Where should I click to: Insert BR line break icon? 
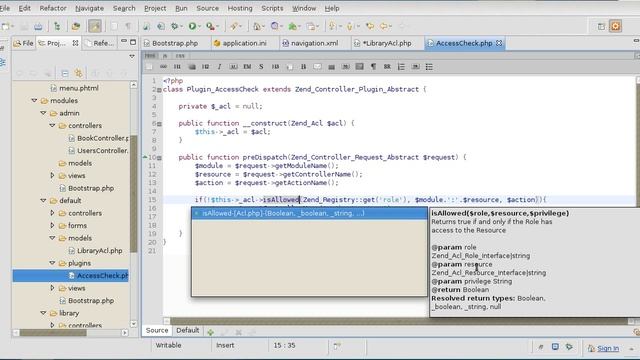tap(387, 67)
